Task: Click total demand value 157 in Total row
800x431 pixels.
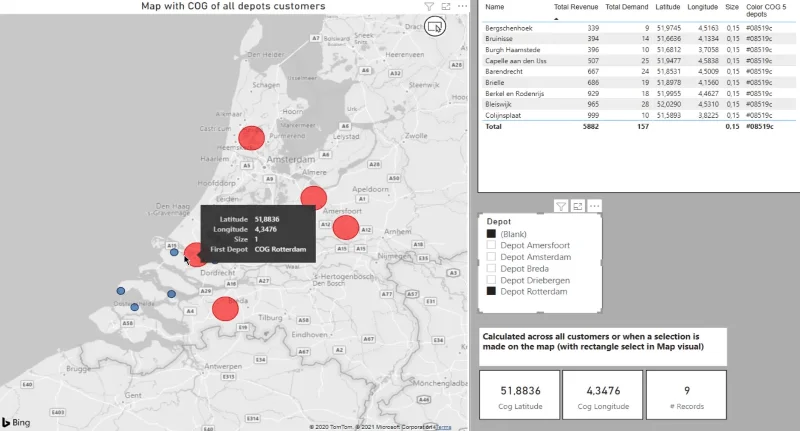Action: [642, 126]
